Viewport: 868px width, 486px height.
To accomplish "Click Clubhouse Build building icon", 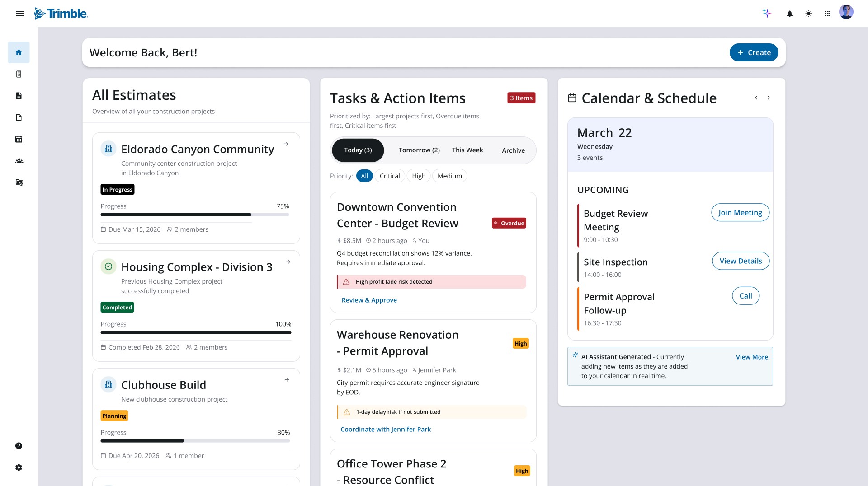I will point(108,384).
